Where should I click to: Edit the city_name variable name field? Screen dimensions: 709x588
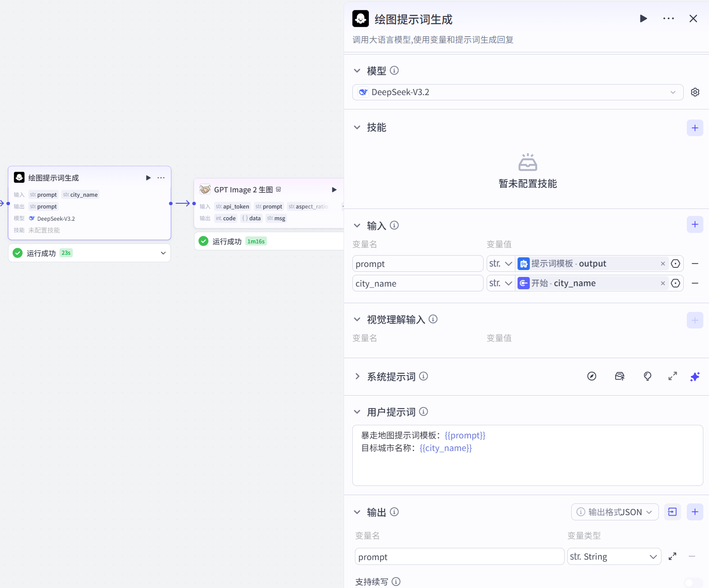tap(418, 284)
